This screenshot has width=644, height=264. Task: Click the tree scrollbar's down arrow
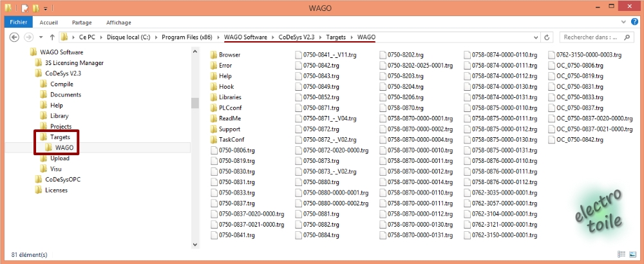(x=195, y=245)
